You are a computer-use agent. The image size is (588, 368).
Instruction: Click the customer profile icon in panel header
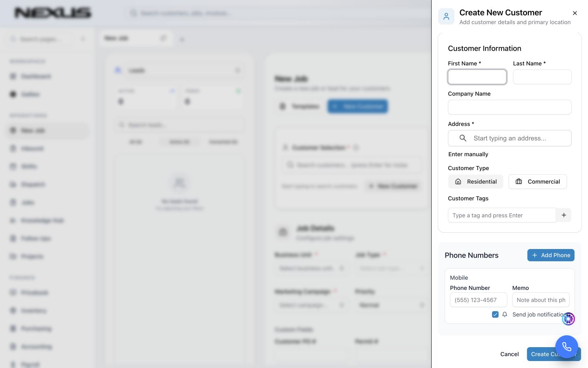tap(446, 16)
